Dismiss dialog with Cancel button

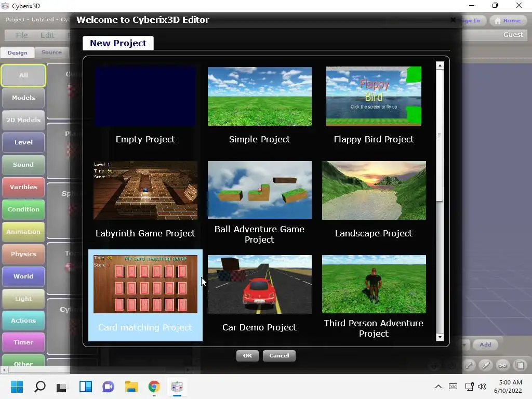pyautogui.click(x=279, y=355)
